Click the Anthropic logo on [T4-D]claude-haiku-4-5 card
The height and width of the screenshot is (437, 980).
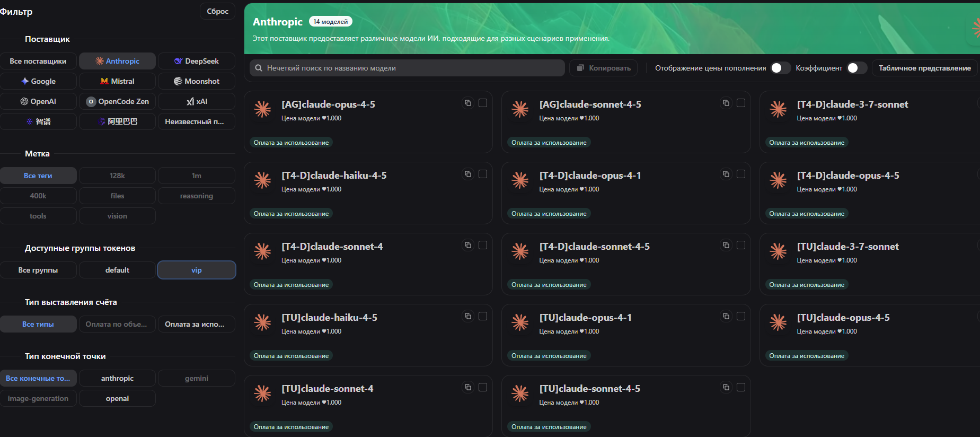pos(262,180)
